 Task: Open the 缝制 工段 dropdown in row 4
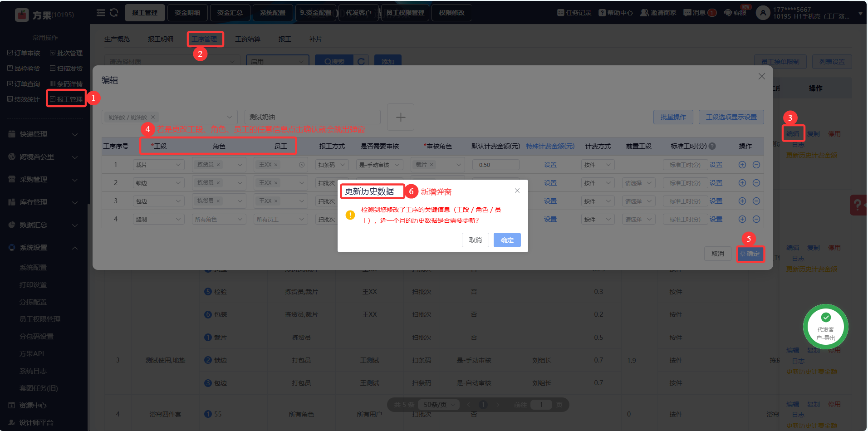[159, 219]
